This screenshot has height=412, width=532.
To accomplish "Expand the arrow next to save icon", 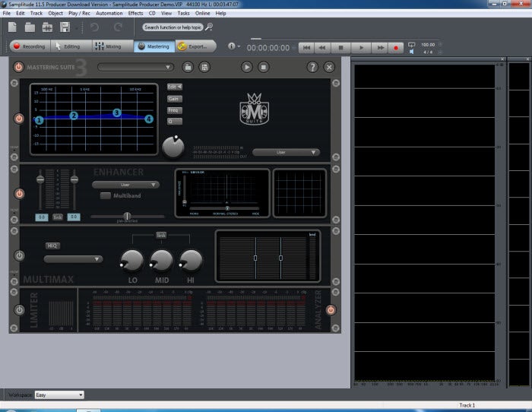I will pyautogui.click(x=77, y=28).
